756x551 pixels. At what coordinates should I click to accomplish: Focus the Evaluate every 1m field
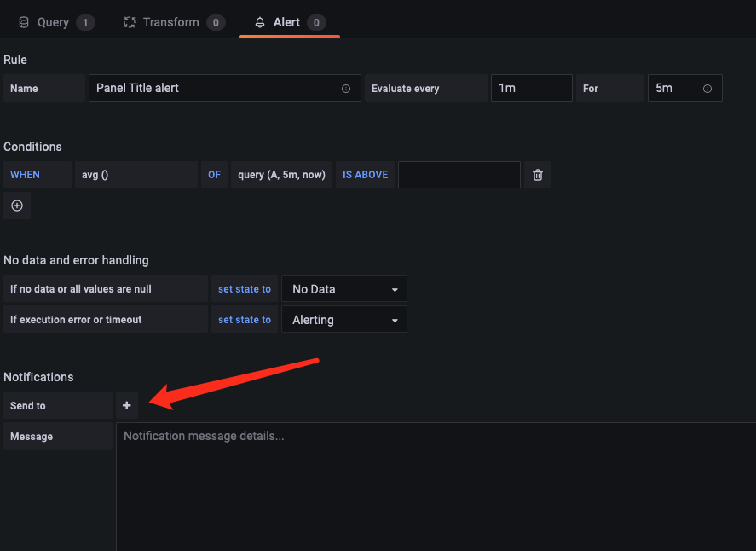click(x=531, y=89)
